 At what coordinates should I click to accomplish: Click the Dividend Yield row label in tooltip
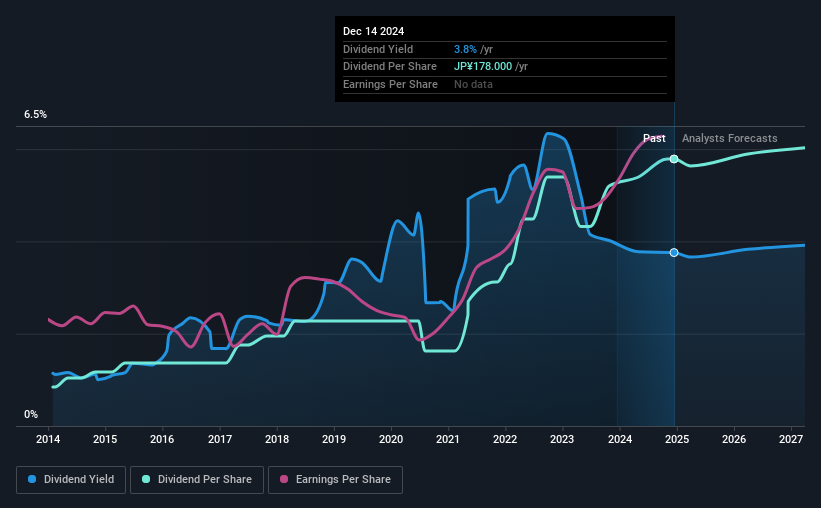(x=378, y=49)
